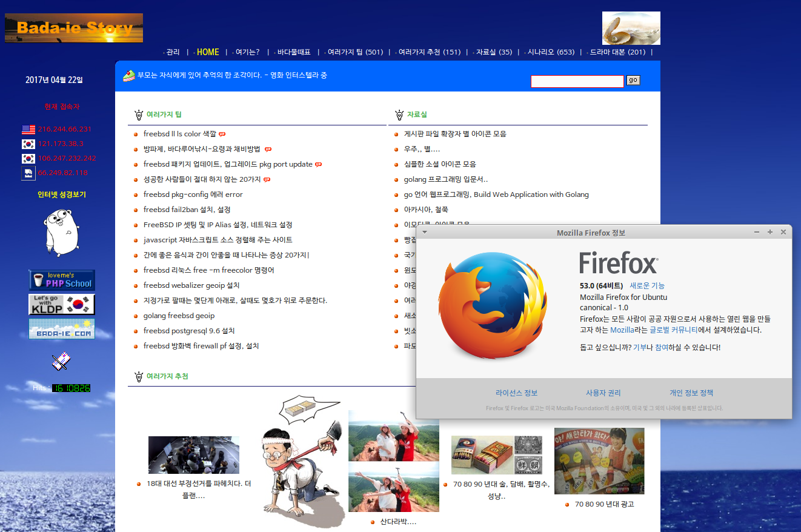Open the BADA-IE.COM banner
This screenshot has height=532, width=801.
62,328
